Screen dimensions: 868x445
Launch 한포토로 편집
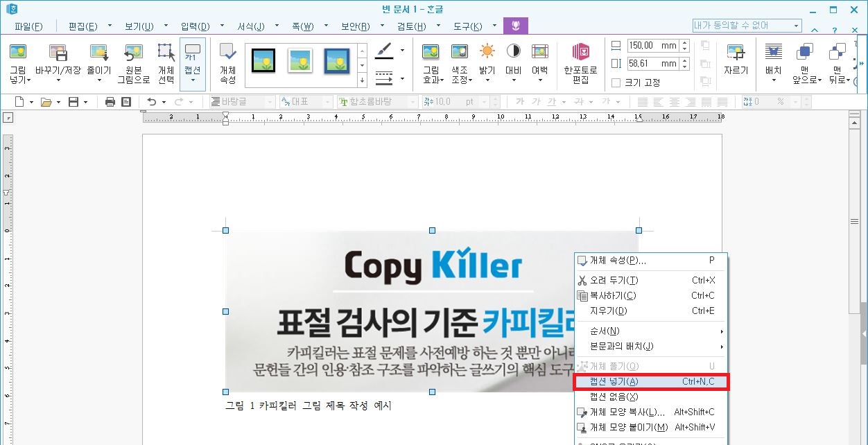click(581, 64)
